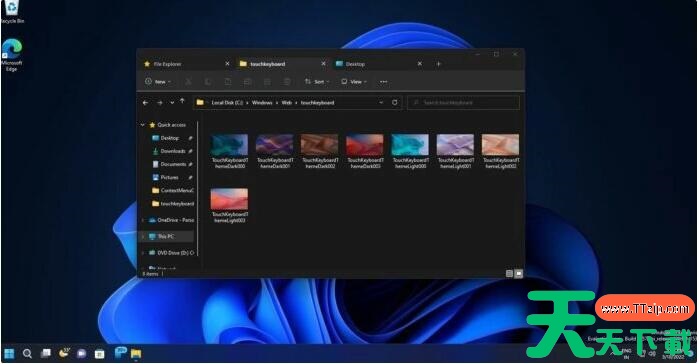Switch to details view in status bar
Screen dimensions: 699x364
tap(510, 274)
